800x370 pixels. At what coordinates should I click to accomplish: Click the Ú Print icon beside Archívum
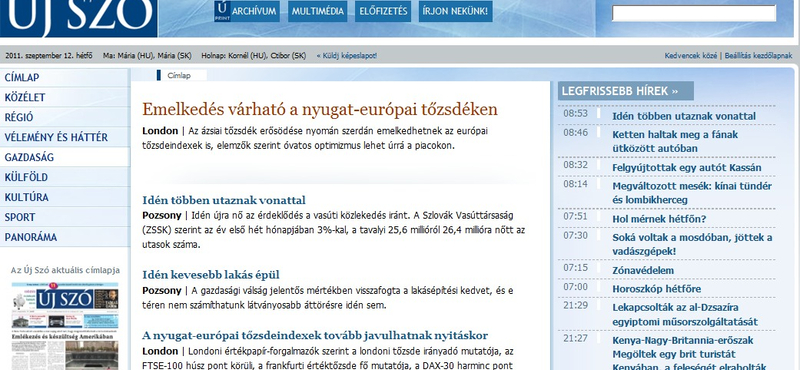click(221, 11)
